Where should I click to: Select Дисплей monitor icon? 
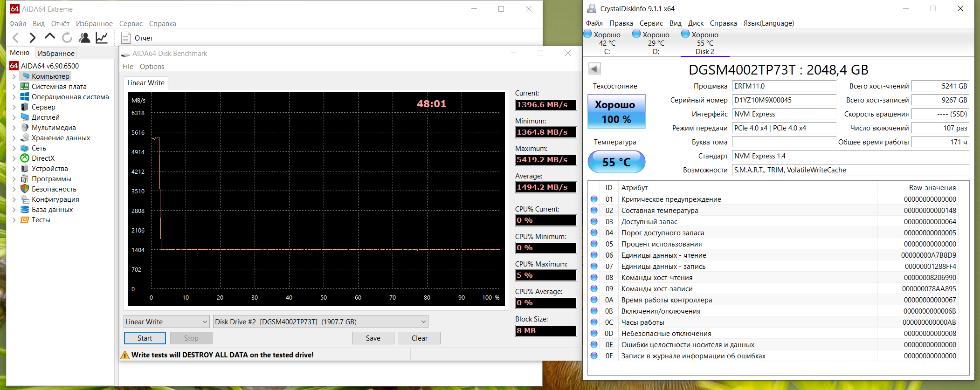(x=25, y=117)
